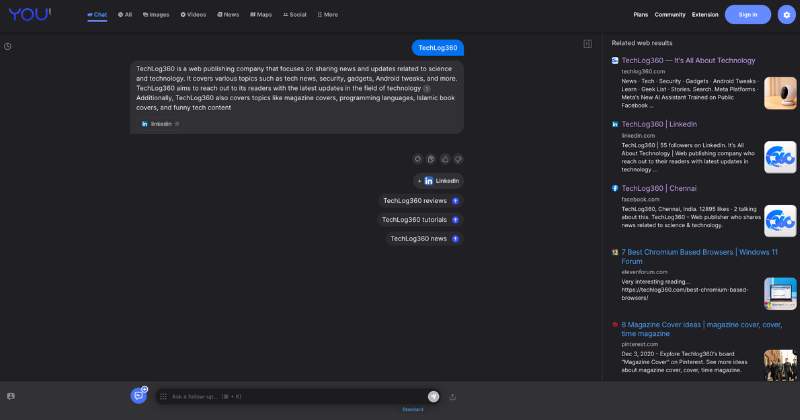The width and height of the screenshot is (800, 420).
Task: Open the 'TechLog360 — It's All About Technology' result
Action: pos(688,60)
